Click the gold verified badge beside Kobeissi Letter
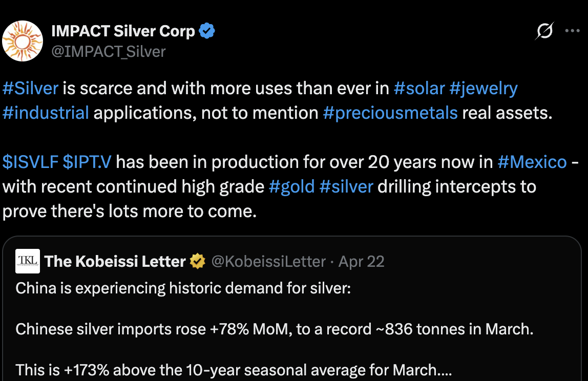This screenshot has width=588, height=381. [x=197, y=262]
